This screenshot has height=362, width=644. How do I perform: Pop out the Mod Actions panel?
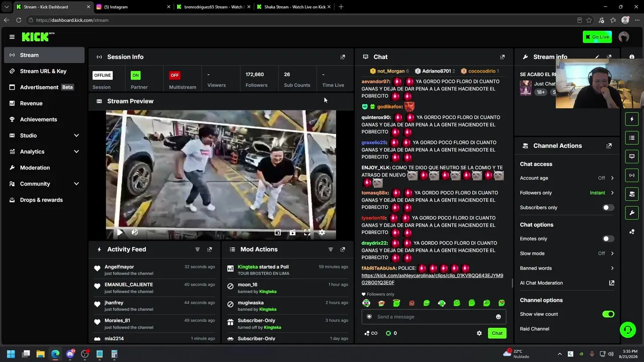pos(343,249)
